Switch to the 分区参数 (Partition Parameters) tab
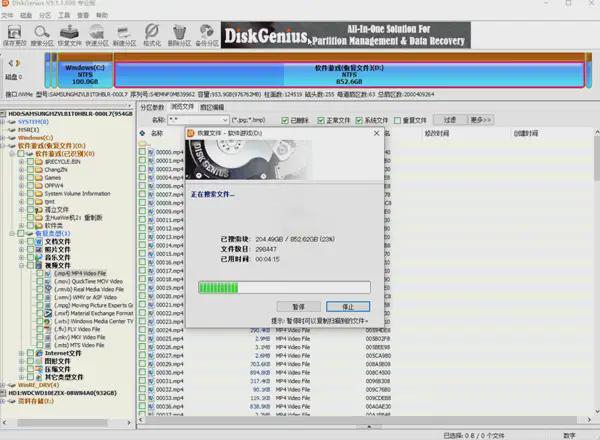This screenshot has width=600, height=440. pos(152,107)
